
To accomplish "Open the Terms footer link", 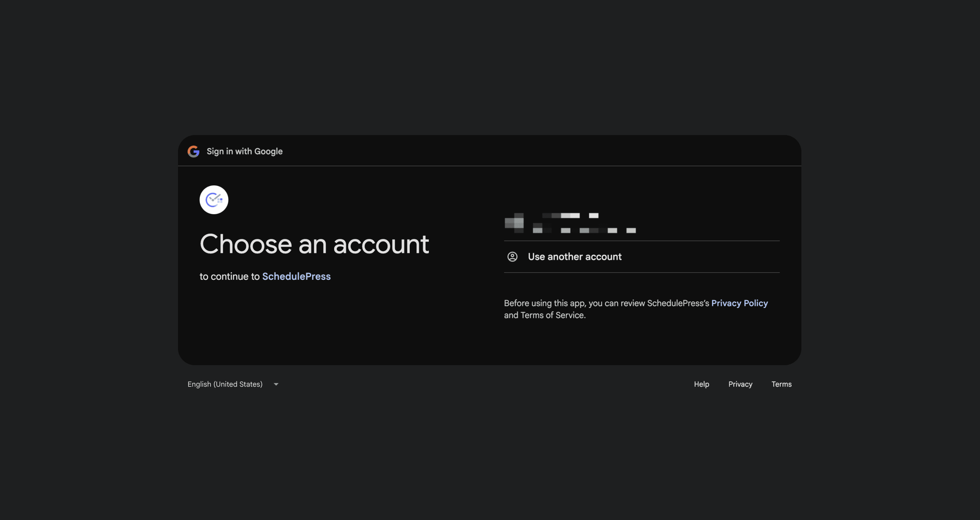I will pyautogui.click(x=781, y=384).
